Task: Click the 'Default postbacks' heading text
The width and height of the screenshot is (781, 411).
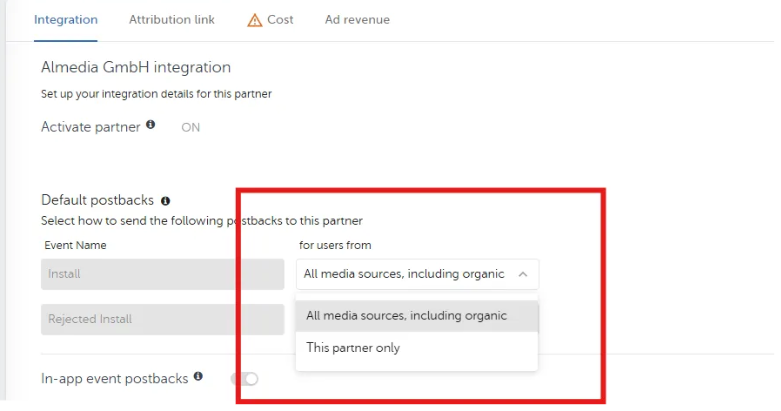Action: click(x=97, y=200)
